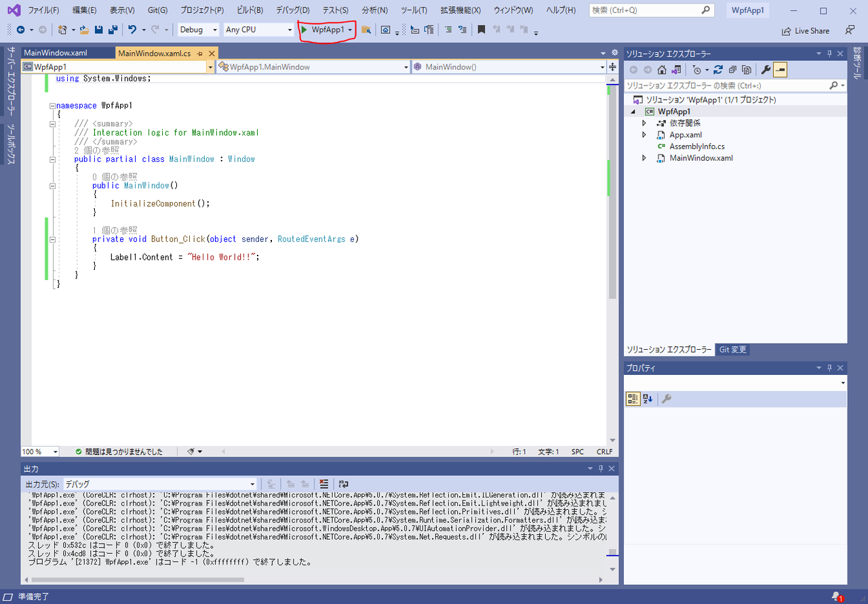Viewport: 868px width, 604px height.
Task: Expand the MainWindow.xaml tree node
Action: (644, 158)
